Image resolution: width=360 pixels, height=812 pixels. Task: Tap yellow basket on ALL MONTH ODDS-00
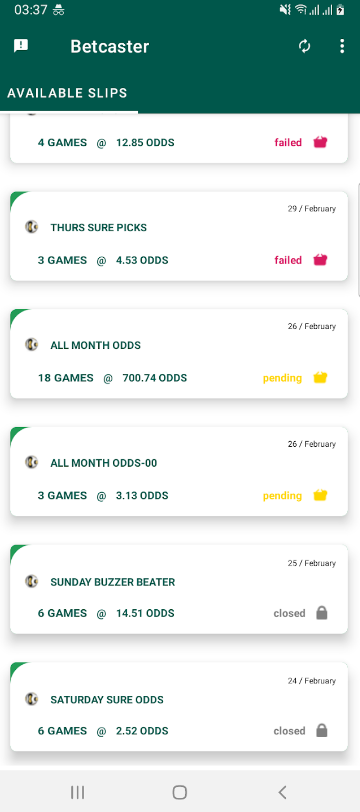pos(321,495)
